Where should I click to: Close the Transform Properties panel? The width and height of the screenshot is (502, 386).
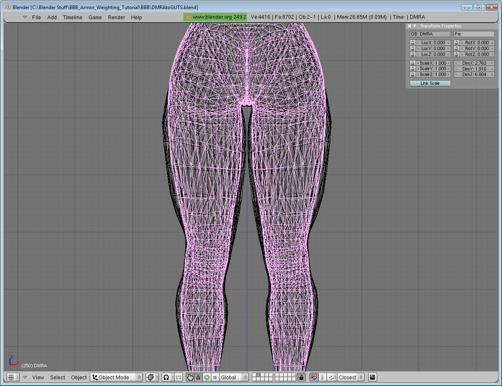(409, 26)
